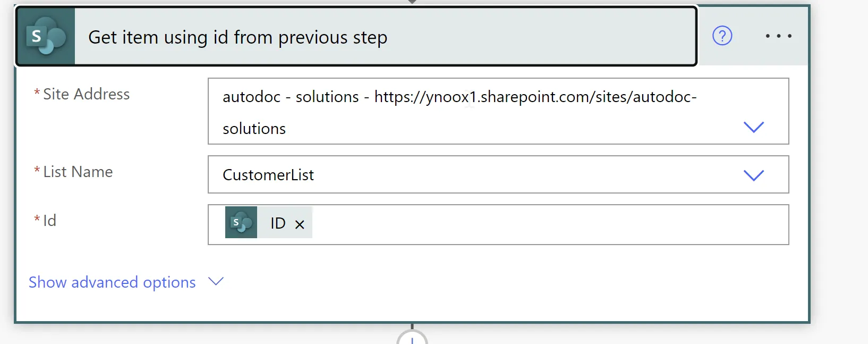868x344 pixels.
Task: Click the connector arrow above the action
Action: [x=412, y=2]
